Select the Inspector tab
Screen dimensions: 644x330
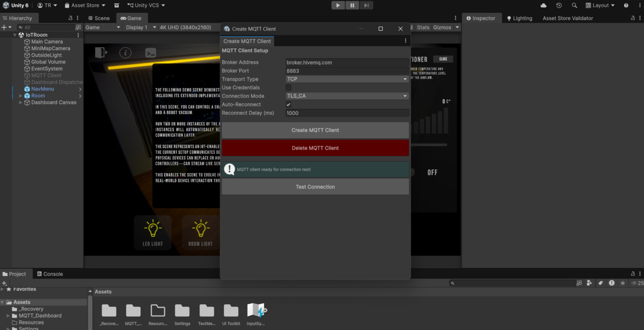480,18
